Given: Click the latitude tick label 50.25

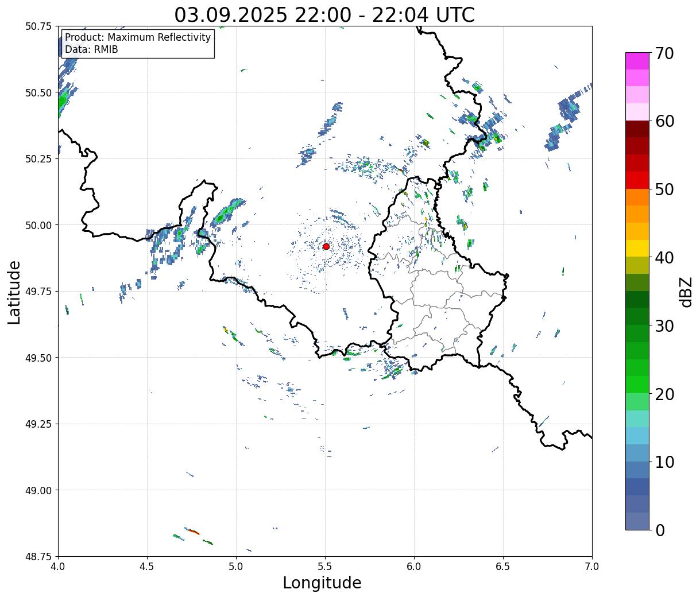Looking at the screenshot, I should click(x=38, y=159).
